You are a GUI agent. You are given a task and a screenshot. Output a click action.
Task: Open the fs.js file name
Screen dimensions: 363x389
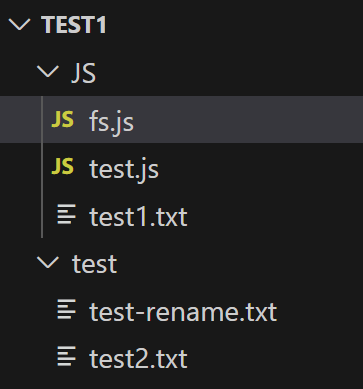click(x=111, y=122)
